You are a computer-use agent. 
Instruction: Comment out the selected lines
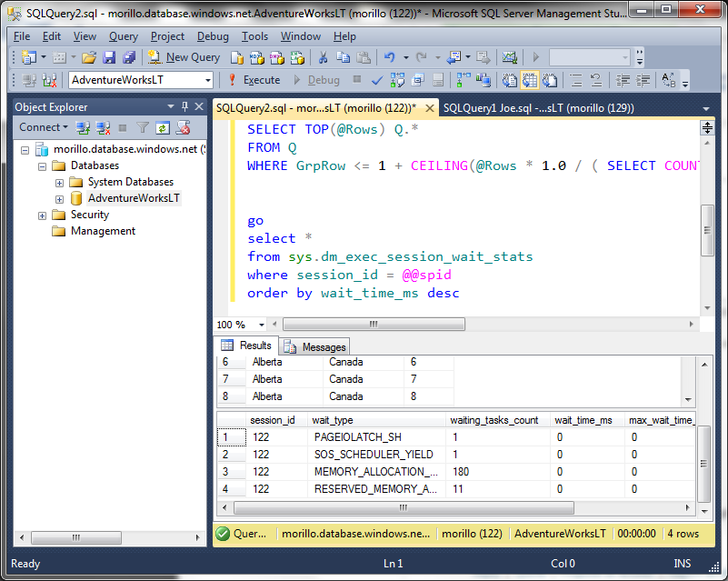[576, 80]
